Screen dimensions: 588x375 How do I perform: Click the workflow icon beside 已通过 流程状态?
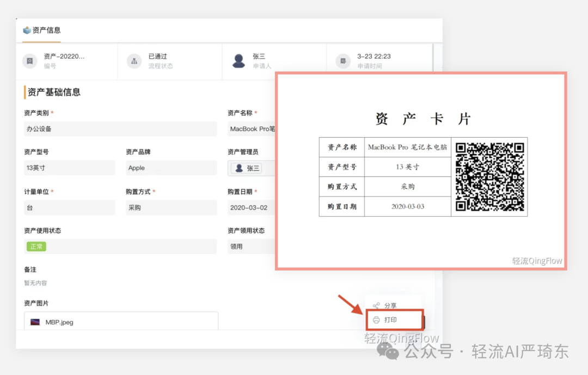tap(134, 61)
